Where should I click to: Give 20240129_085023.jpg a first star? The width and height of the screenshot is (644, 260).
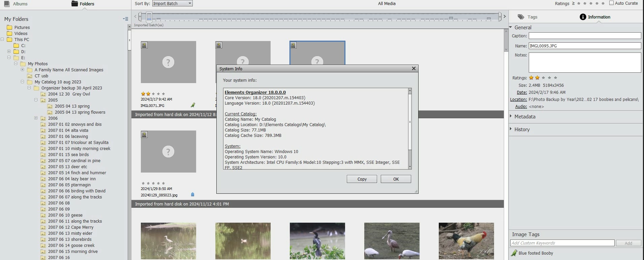[x=143, y=183]
